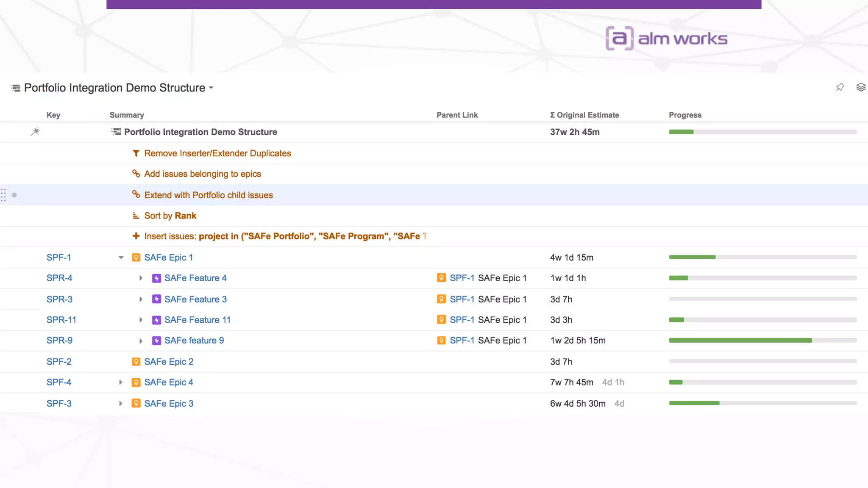Expand SAFe Epic 3 children
868x488 pixels.
(121, 403)
